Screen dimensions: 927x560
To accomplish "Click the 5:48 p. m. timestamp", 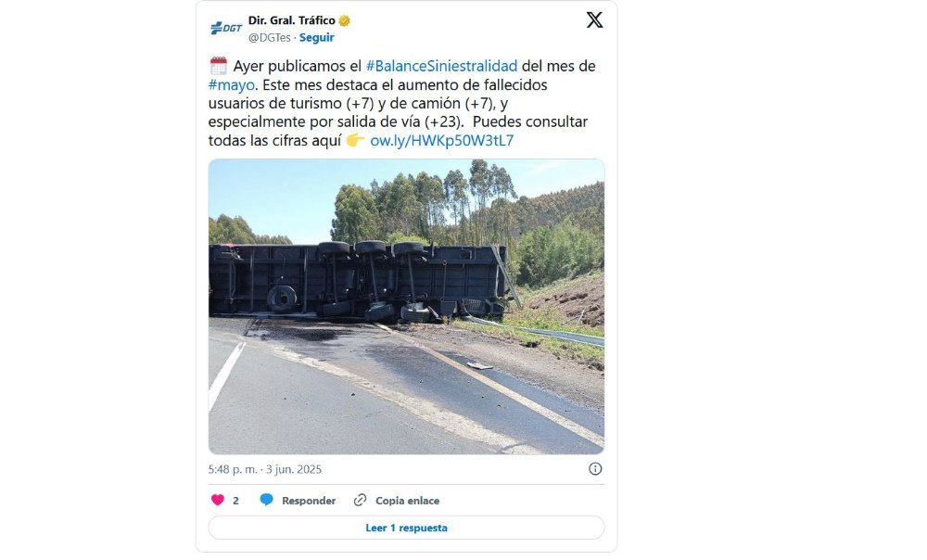I will (233, 469).
